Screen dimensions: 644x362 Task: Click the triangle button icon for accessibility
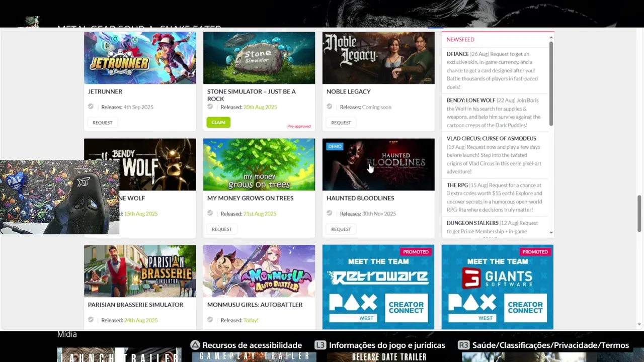(x=195, y=345)
